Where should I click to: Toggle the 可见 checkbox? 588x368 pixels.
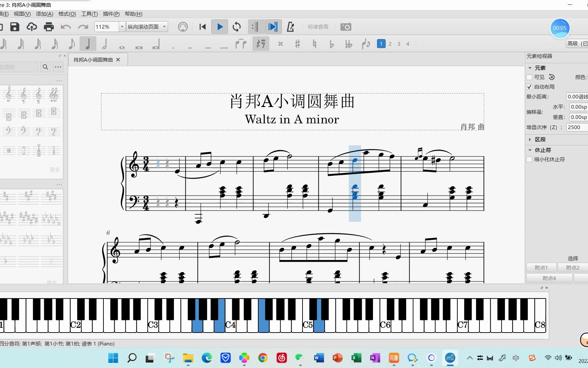[529, 77]
